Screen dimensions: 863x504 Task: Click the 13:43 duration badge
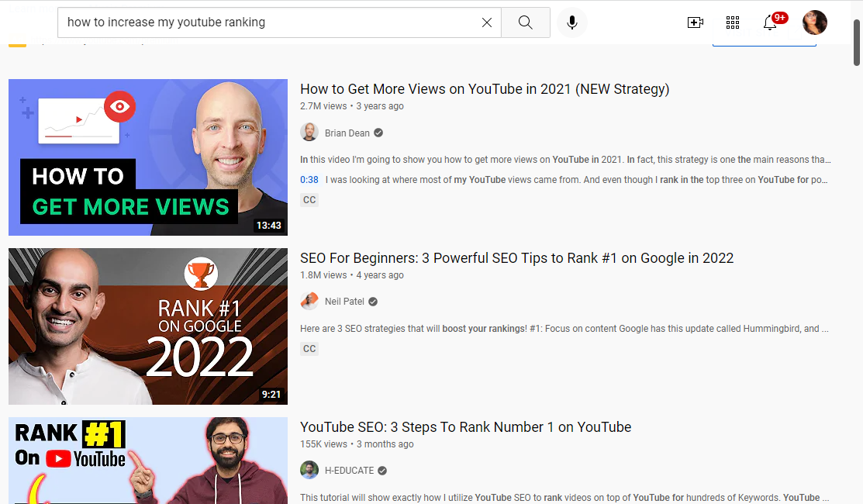pos(268,226)
